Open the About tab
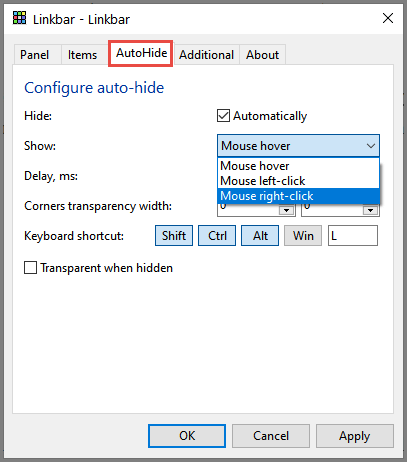407x462 pixels. (262, 55)
